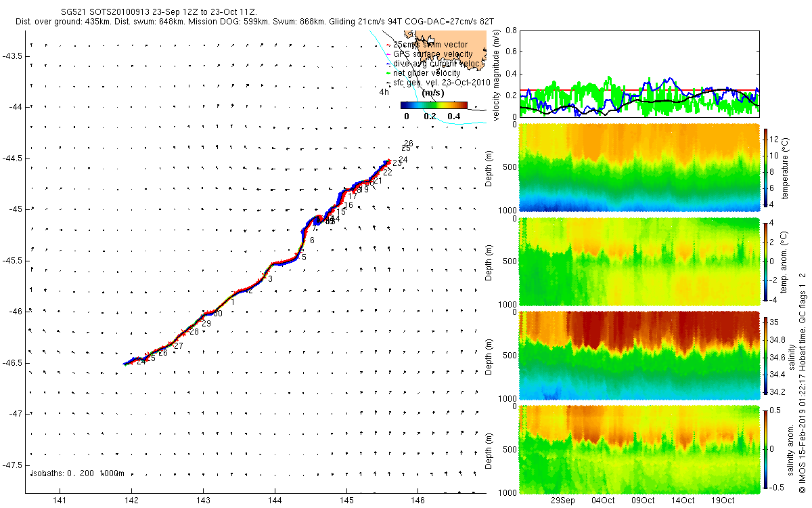Click longitude tick '146' on the map
The image size is (812, 508).
(418, 501)
